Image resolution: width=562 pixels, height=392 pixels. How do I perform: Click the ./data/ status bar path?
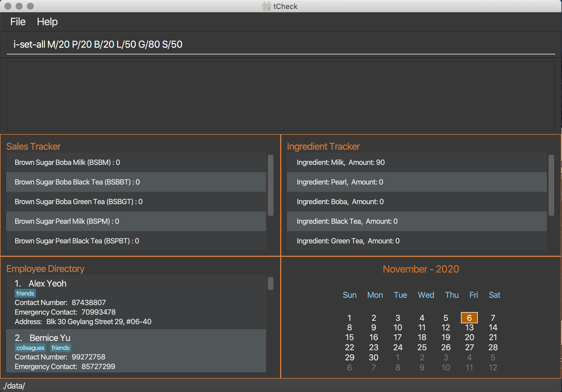click(13, 386)
